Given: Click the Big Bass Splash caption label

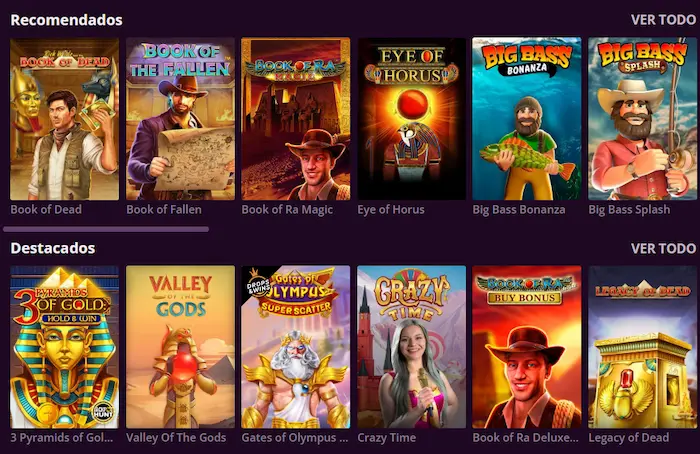Looking at the screenshot, I should click(629, 210).
